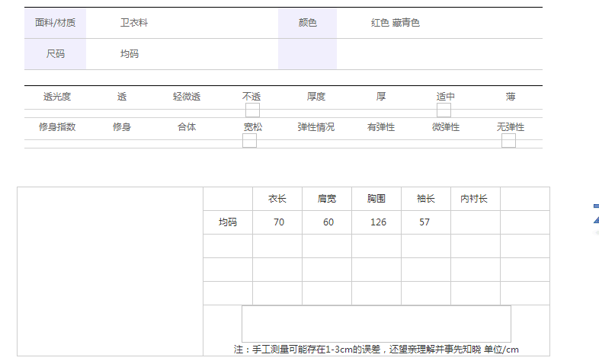
Task: Click the 红色 藏青色 color value
Action: [395, 23]
